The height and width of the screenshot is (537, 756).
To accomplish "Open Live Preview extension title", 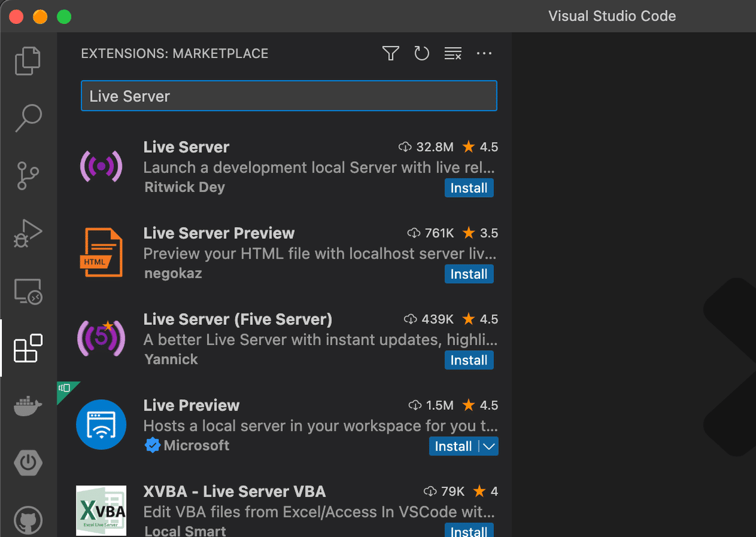I will [x=192, y=405].
